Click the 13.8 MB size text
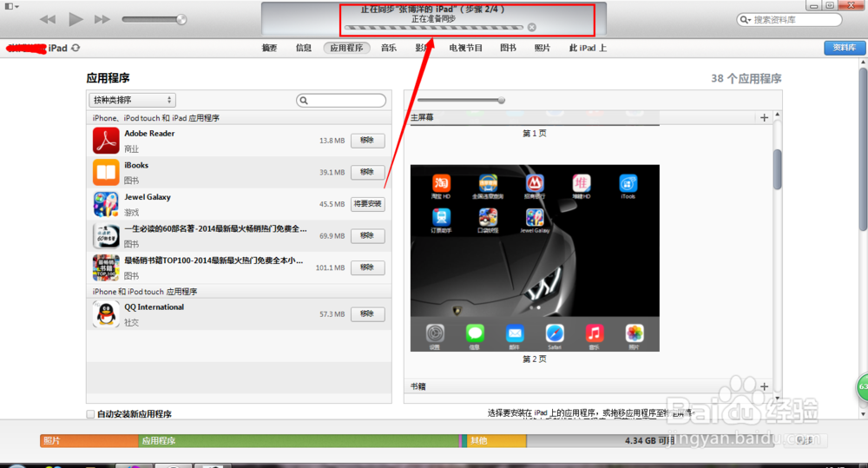This screenshot has width=868, height=468. click(332, 141)
